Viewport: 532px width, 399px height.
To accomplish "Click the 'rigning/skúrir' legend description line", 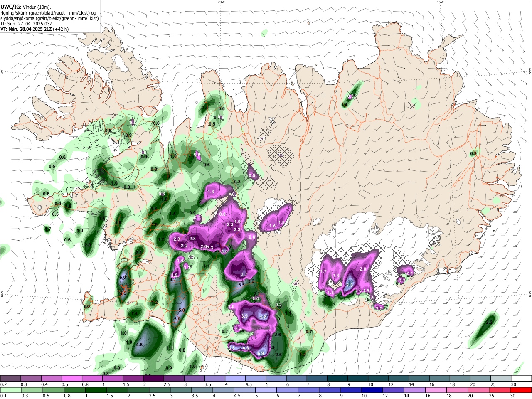I will (48, 13).
